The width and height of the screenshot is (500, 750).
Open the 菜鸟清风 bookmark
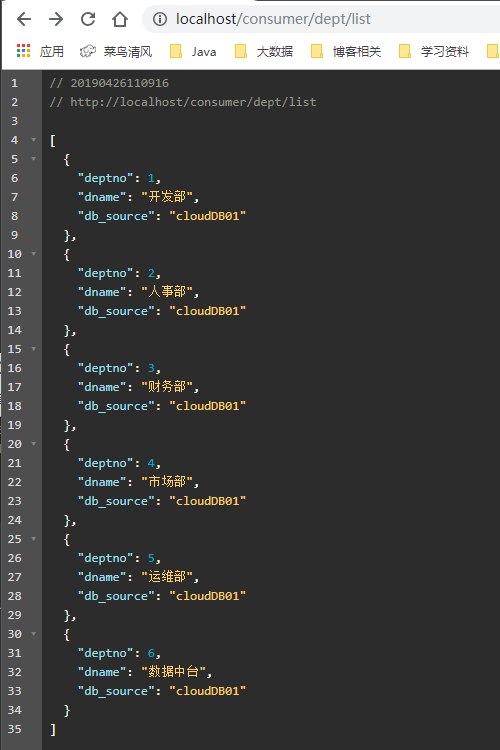[116, 51]
